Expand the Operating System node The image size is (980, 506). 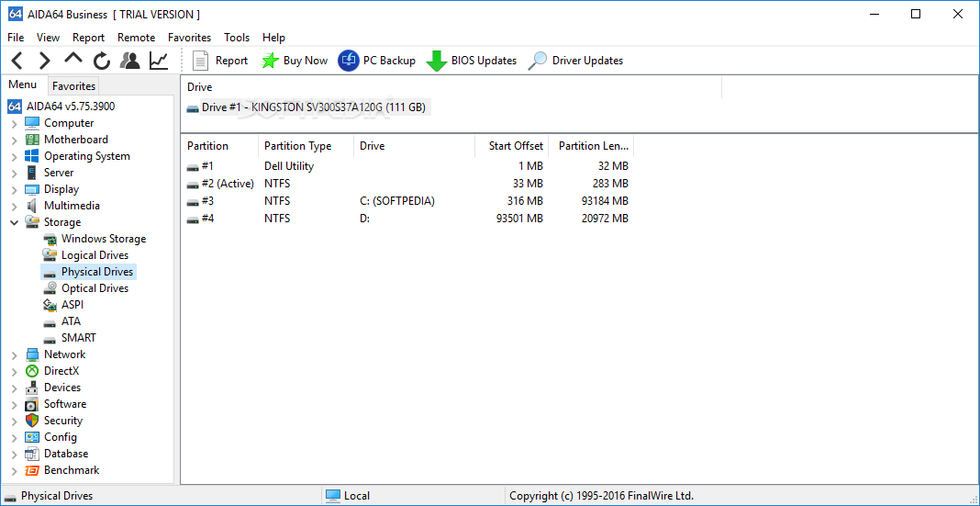[x=15, y=157]
